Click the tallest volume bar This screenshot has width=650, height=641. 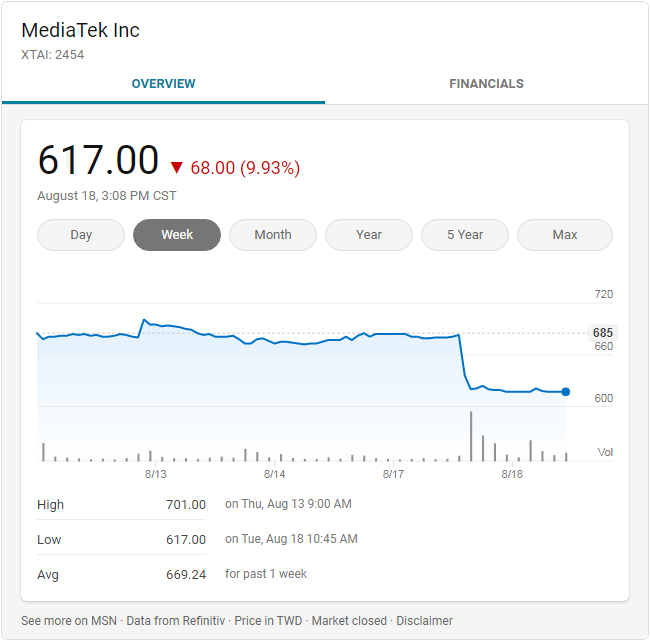click(x=471, y=436)
